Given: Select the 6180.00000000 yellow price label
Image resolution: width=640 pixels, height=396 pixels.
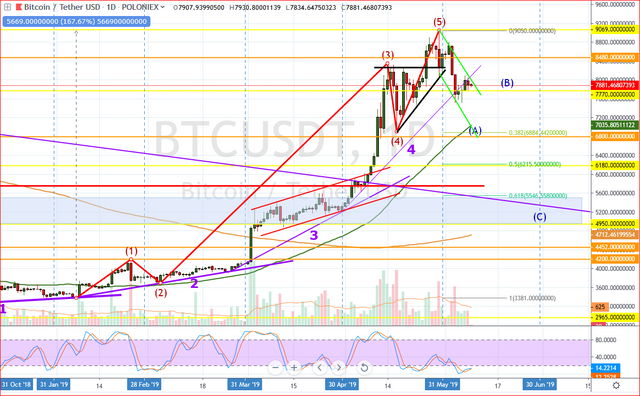Looking at the screenshot, I should pyautogui.click(x=615, y=165).
